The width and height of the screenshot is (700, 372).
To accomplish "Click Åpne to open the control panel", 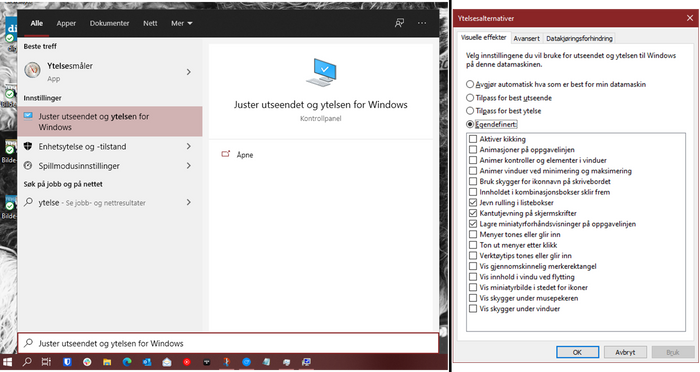I will (245, 155).
